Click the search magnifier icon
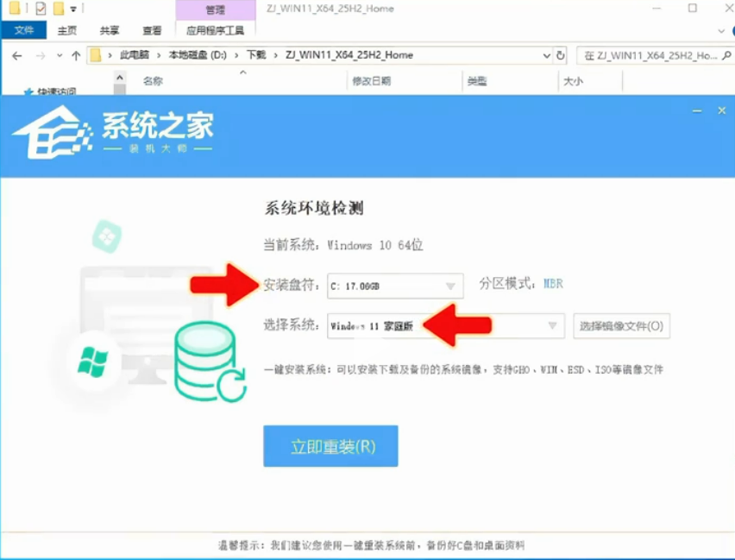Viewport: 735px width, 560px height. tap(727, 55)
